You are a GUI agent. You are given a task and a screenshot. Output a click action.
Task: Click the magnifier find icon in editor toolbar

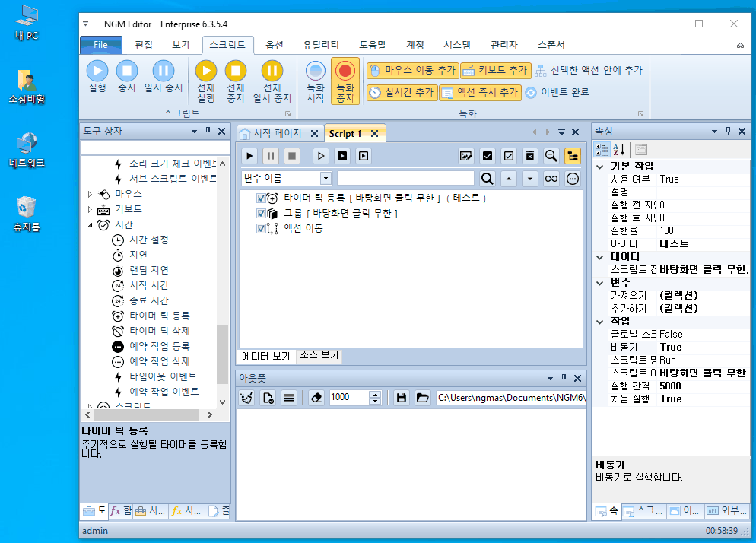pyautogui.click(x=551, y=156)
